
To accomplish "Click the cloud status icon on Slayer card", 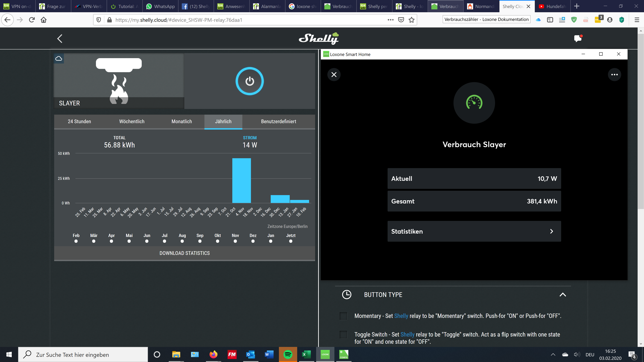I will [59, 58].
